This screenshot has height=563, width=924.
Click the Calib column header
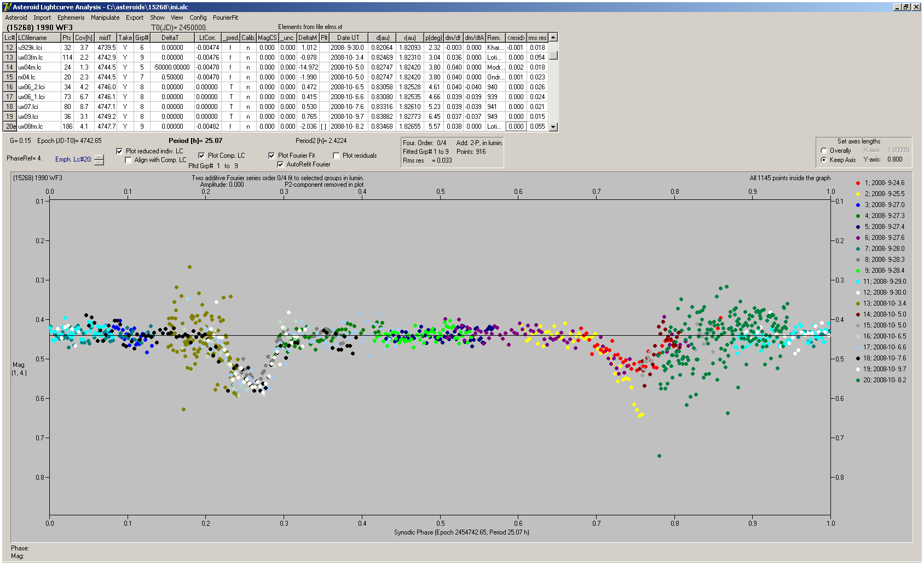tap(248, 38)
